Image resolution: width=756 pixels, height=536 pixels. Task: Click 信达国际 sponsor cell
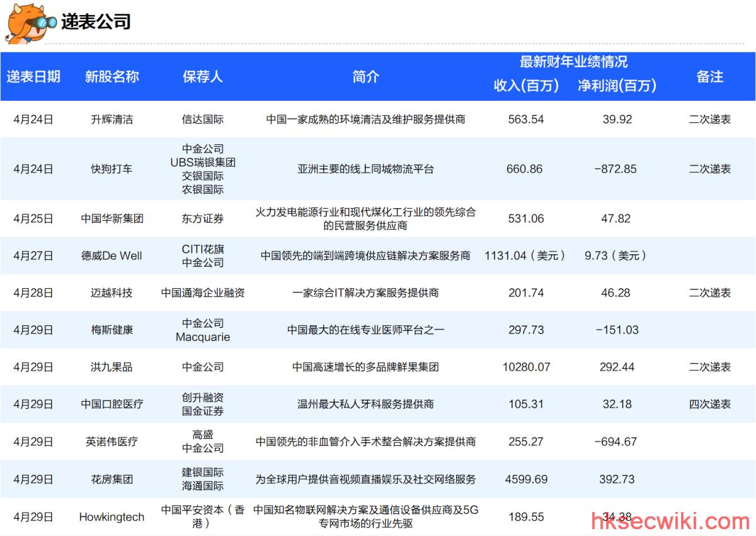pyautogui.click(x=203, y=119)
